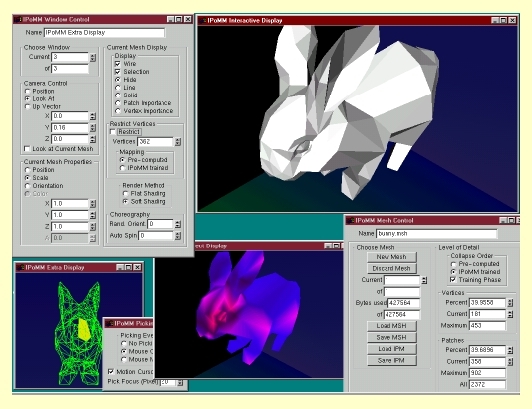Image resolution: width=532 pixels, height=409 pixels.
Task: Close the IPoMM Extra Display window
Action: [x=137, y=267]
